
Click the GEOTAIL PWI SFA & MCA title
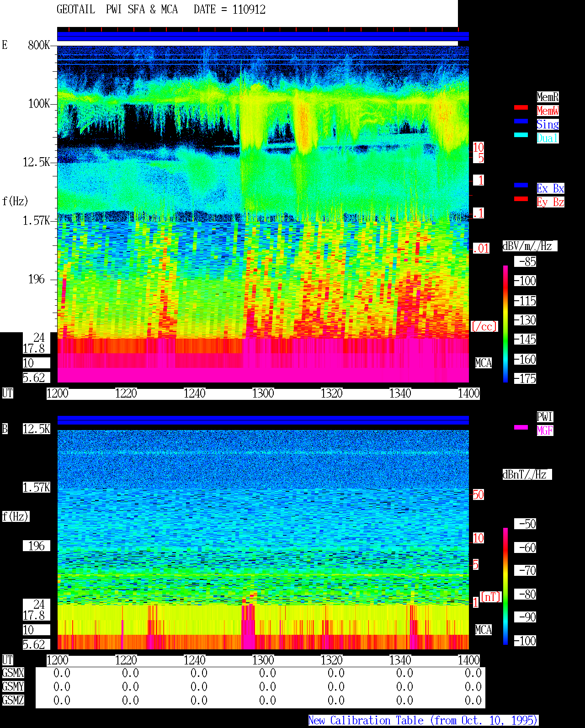(117, 10)
